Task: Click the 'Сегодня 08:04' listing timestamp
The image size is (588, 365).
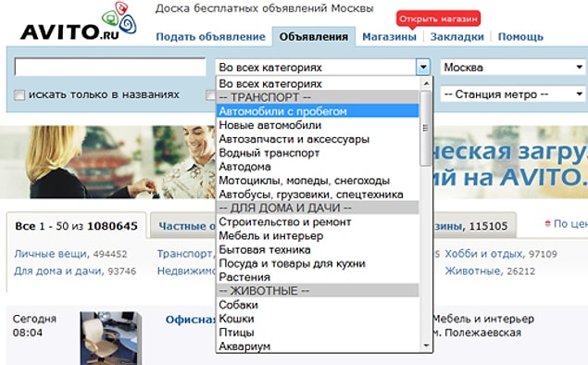Action: pos(34,325)
